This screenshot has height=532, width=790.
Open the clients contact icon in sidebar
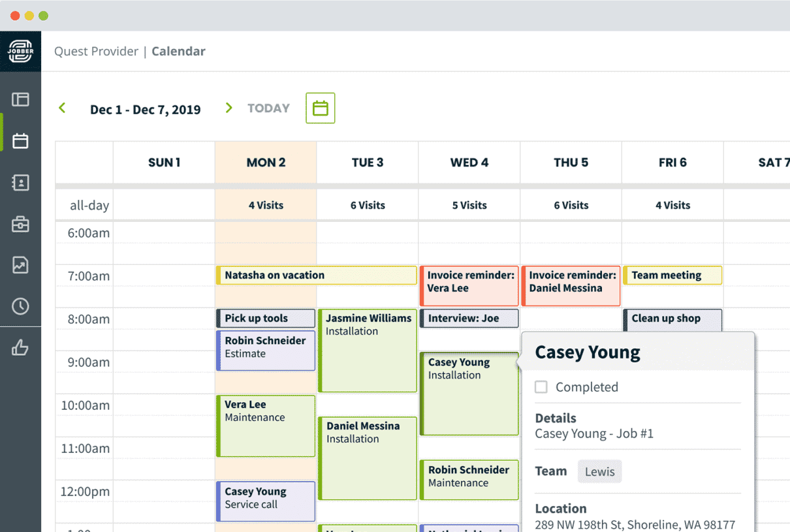(x=20, y=182)
